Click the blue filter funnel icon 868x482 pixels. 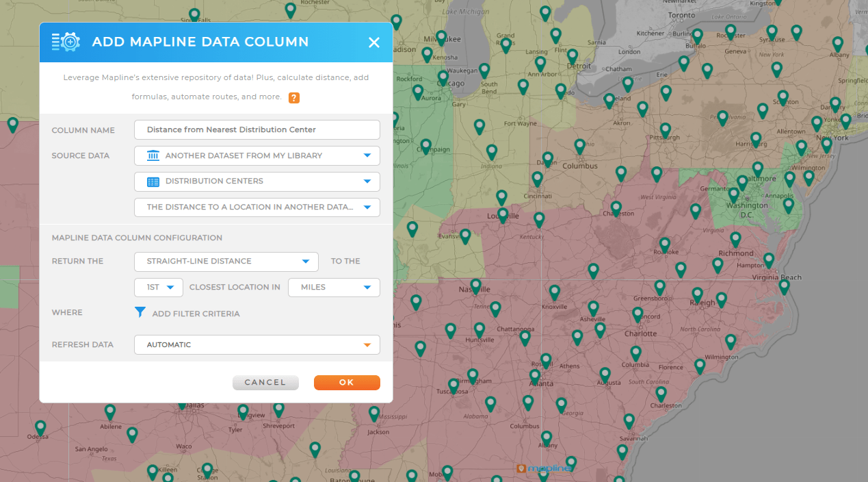140,312
